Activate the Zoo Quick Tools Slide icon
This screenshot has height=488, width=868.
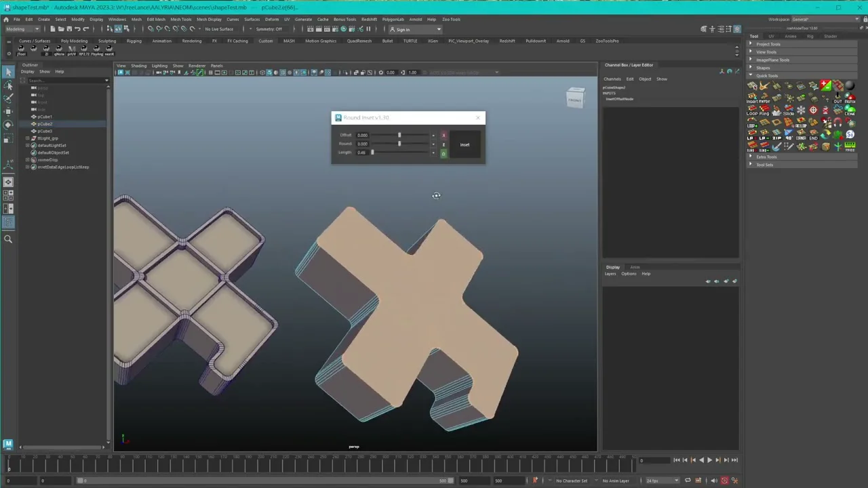pyautogui.click(x=788, y=110)
